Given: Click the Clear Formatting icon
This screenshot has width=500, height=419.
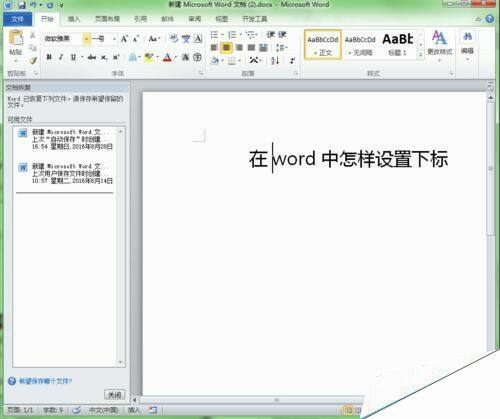Looking at the screenshot, I should [174, 39].
